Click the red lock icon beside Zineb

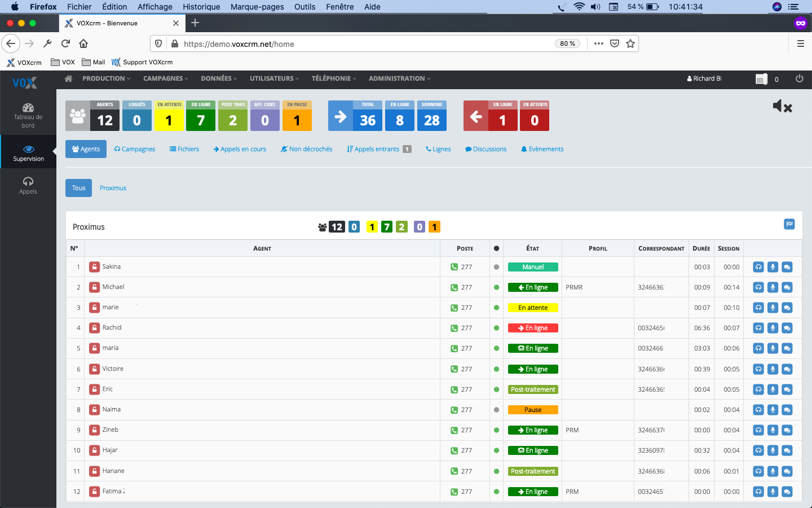[x=95, y=430]
